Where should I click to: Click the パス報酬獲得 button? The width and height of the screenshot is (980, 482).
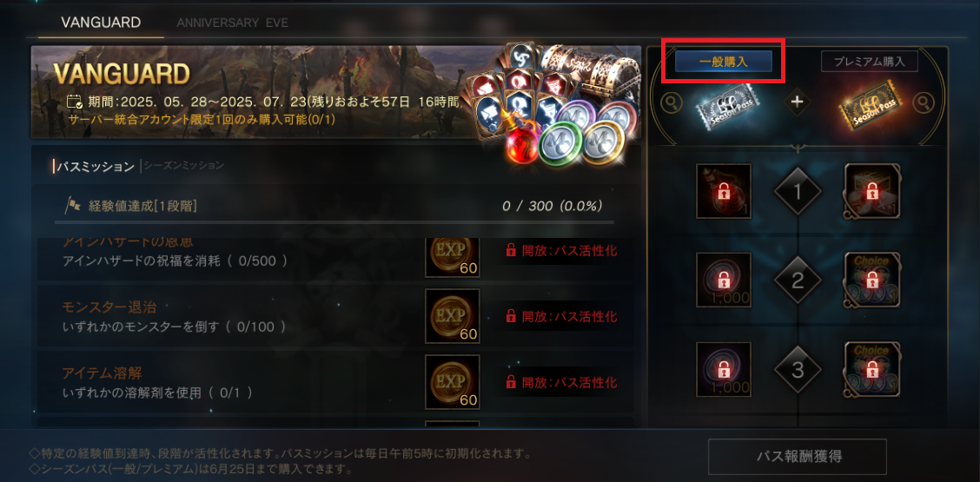(x=797, y=456)
